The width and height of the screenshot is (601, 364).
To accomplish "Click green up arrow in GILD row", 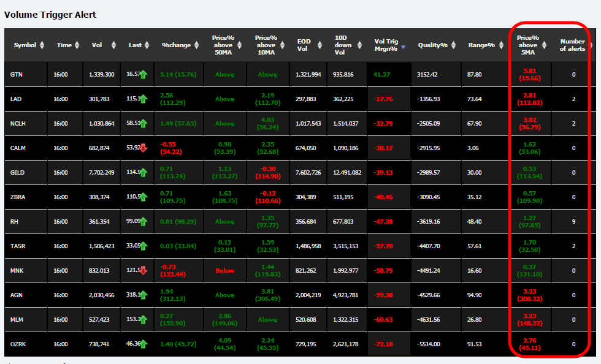I will click(144, 172).
